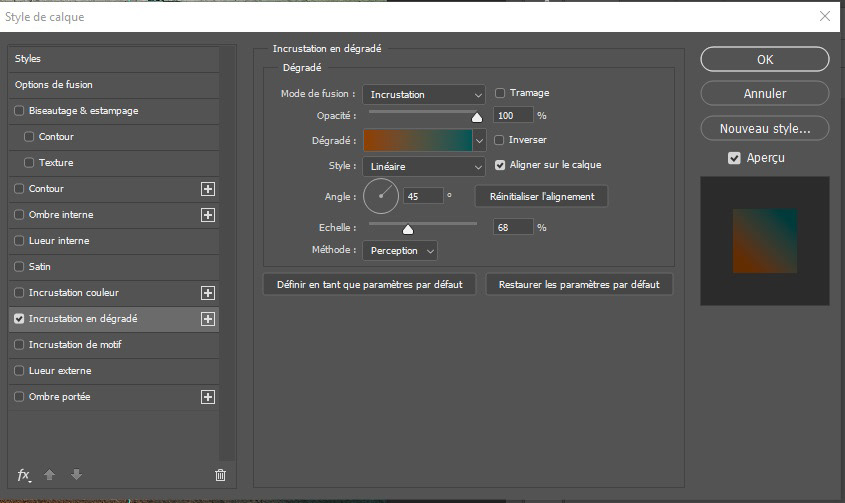Open the fx effects menu icon
The height and width of the screenshot is (503, 845).
(x=24, y=474)
